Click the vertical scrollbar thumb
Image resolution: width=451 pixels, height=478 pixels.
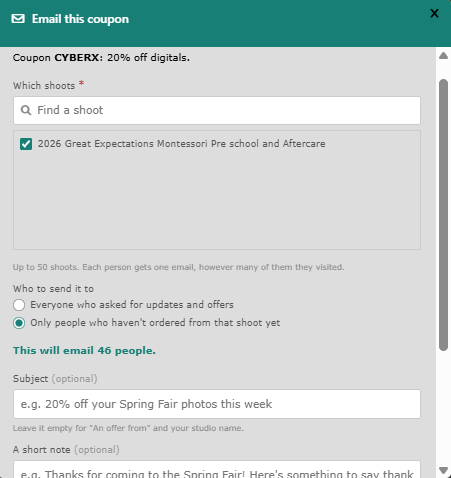point(443,215)
